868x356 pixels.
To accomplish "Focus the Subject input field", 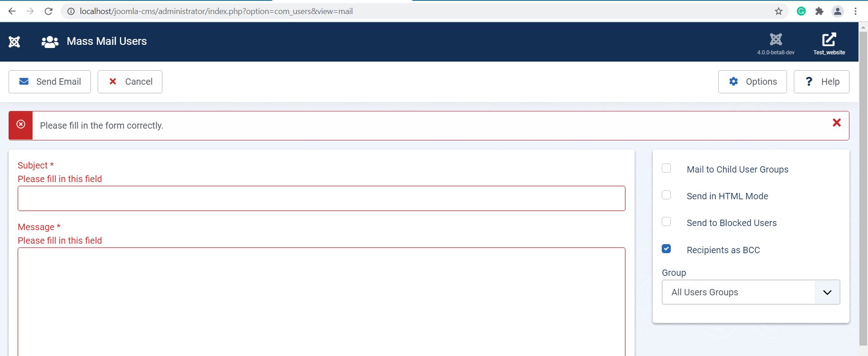I will [322, 198].
